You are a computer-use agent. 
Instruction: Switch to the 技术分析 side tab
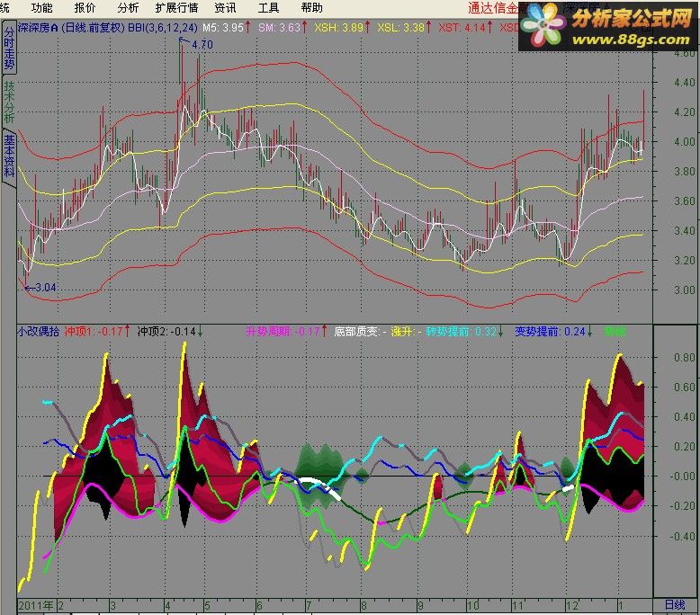pyautogui.click(x=9, y=102)
